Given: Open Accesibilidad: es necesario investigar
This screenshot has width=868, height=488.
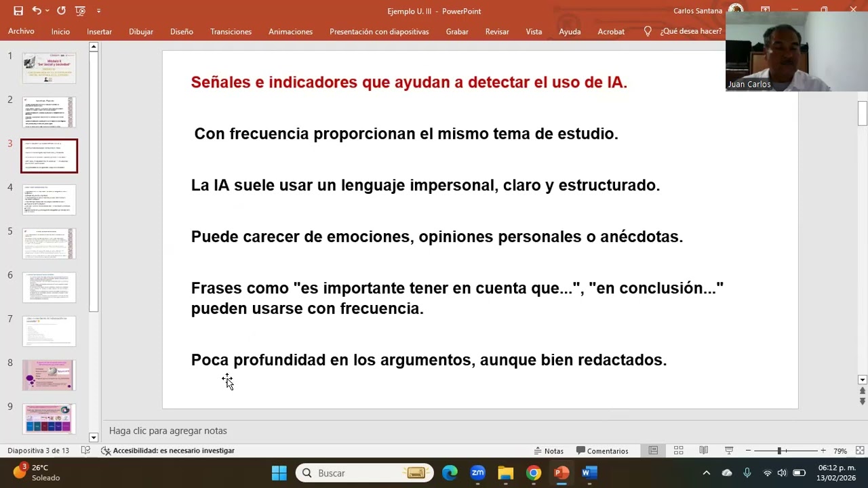Looking at the screenshot, I should click(x=167, y=451).
